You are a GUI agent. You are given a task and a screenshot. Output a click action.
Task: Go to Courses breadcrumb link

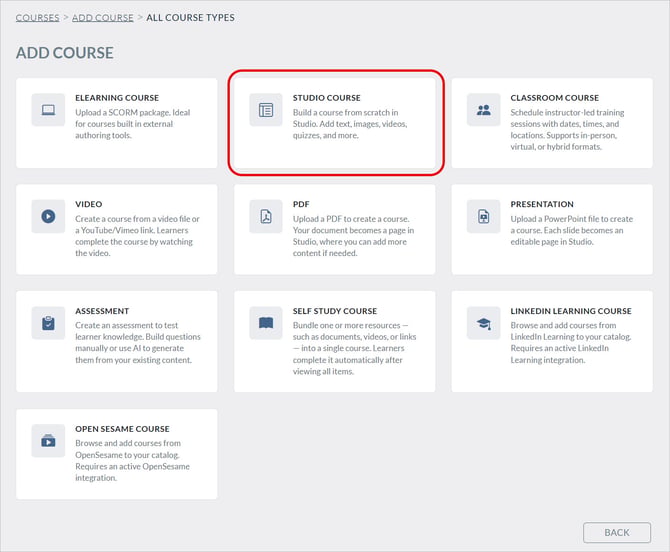point(38,18)
